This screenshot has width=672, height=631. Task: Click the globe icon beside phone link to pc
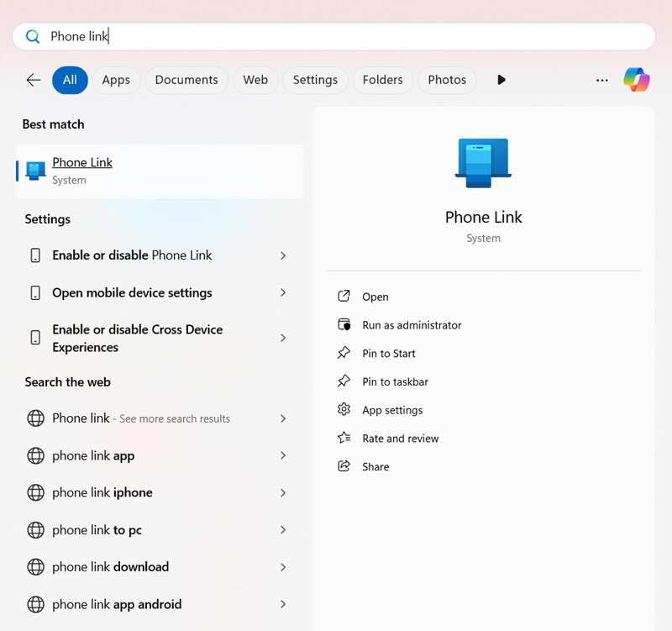[x=35, y=530]
